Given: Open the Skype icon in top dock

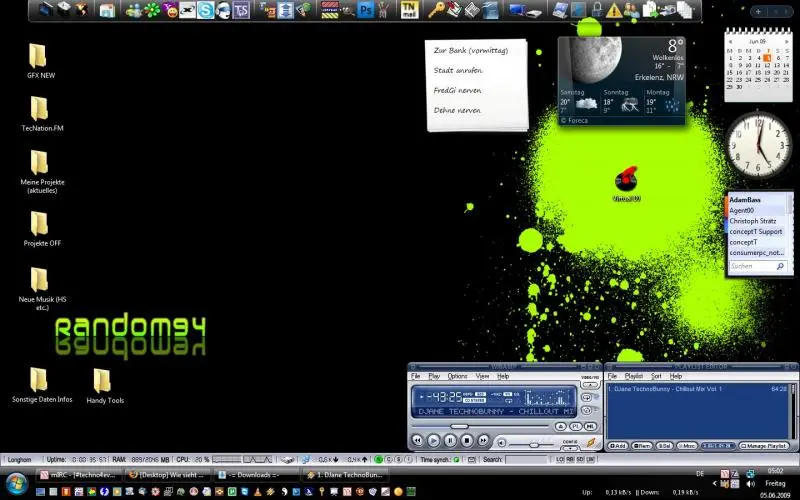Looking at the screenshot, I should [x=205, y=10].
